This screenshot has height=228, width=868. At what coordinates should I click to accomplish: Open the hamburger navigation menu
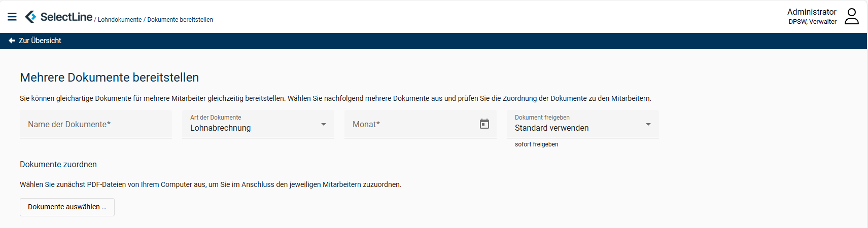[12, 17]
